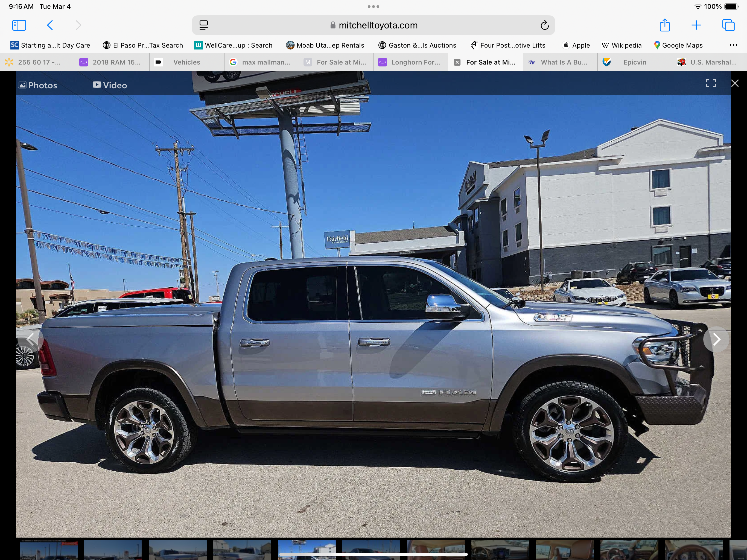Close the active For Sale at Mi... tab

457,62
